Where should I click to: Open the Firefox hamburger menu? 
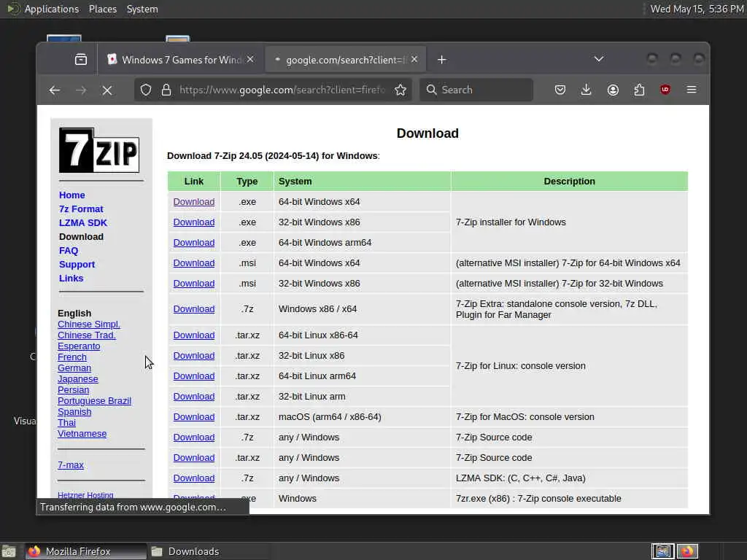[692, 90]
